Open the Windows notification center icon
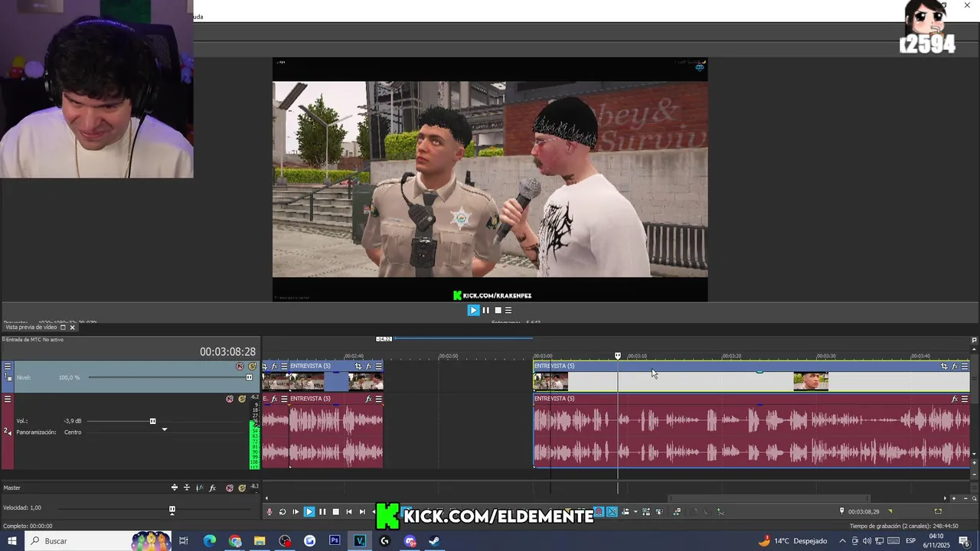This screenshot has height=551, width=980. pos(964,541)
